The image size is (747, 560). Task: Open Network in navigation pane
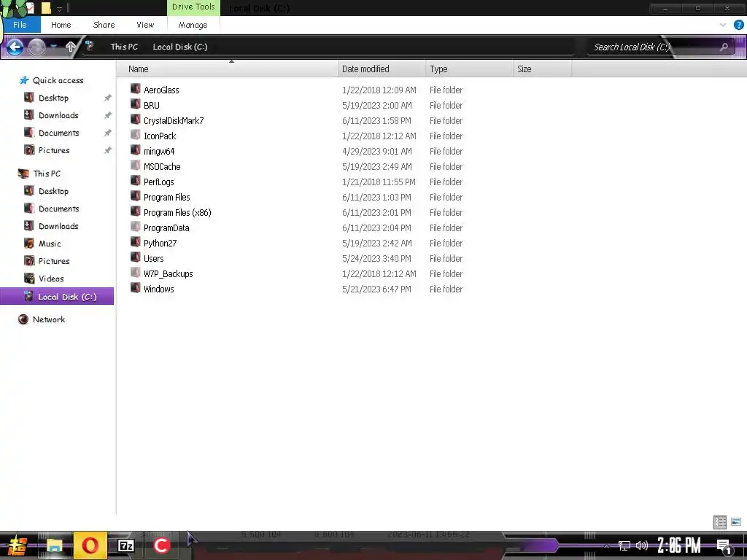pyautogui.click(x=49, y=319)
